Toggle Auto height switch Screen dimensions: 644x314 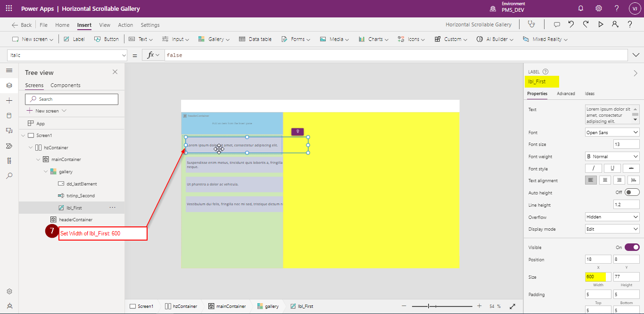point(632,192)
